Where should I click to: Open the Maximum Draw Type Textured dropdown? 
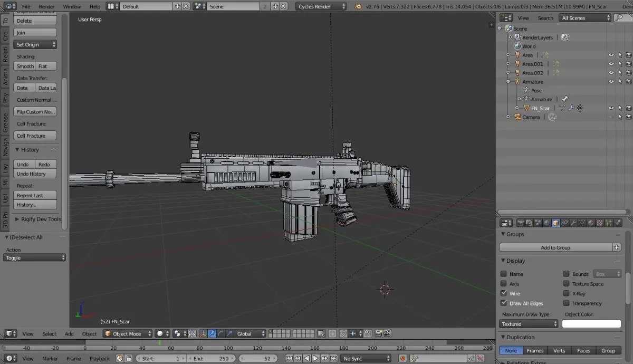[x=529, y=324]
